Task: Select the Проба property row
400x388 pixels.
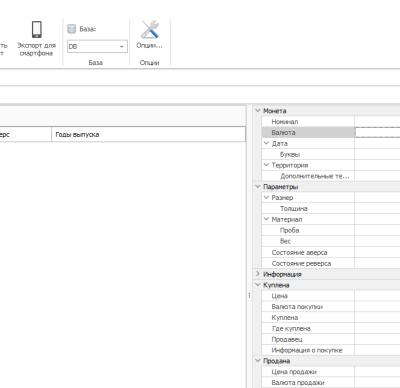Action: (331, 230)
